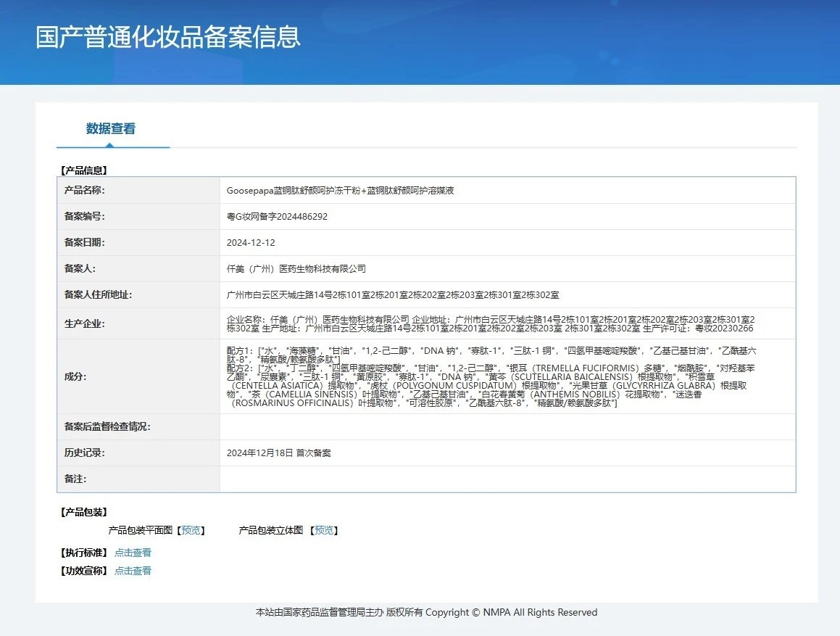Select the 备案人 label
This screenshot has width=840, height=636.
[x=80, y=268]
